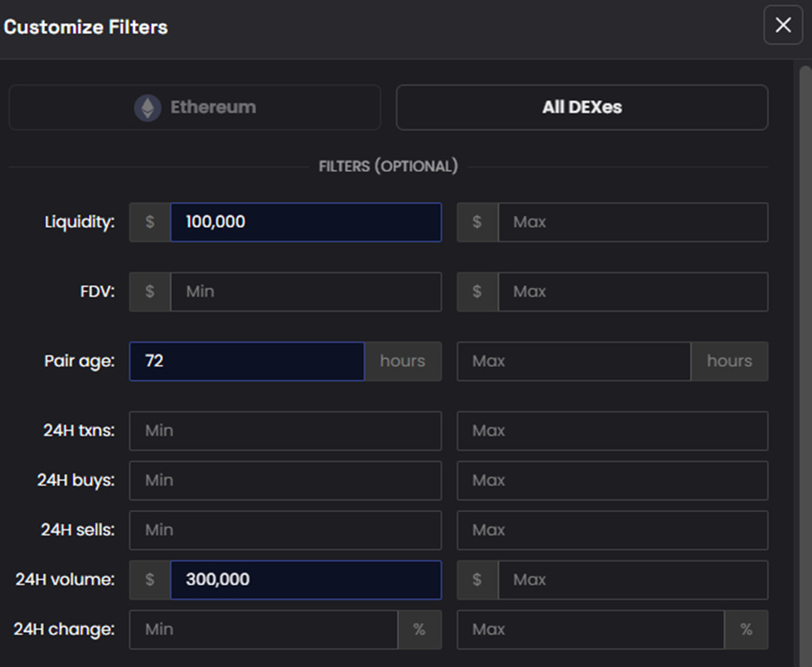The image size is (812, 667).
Task: Click the Ethereum logo icon
Action: pyautogui.click(x=147, y=107)
